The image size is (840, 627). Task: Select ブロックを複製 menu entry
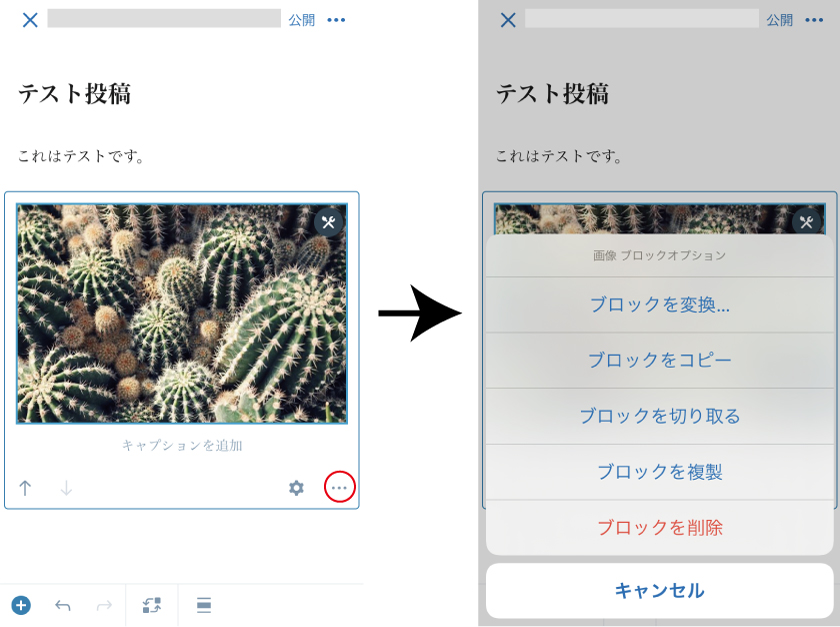(x=659, y=472)
